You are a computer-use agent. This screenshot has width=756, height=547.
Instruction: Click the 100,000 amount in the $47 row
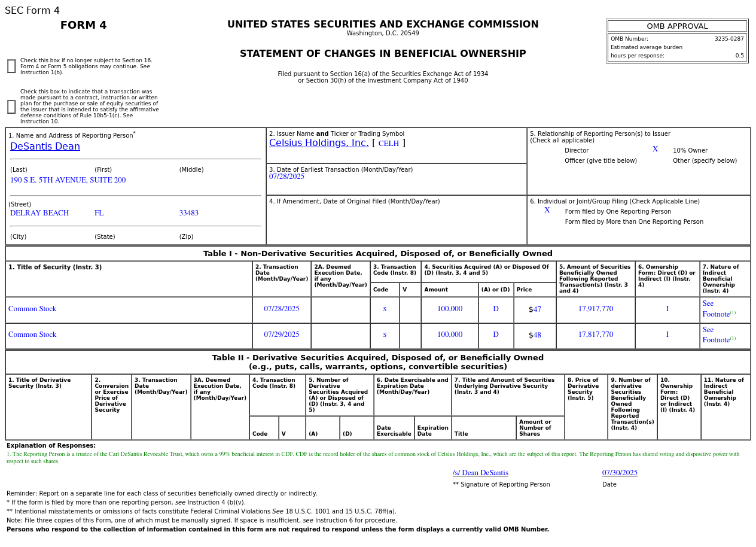point(450,309)
